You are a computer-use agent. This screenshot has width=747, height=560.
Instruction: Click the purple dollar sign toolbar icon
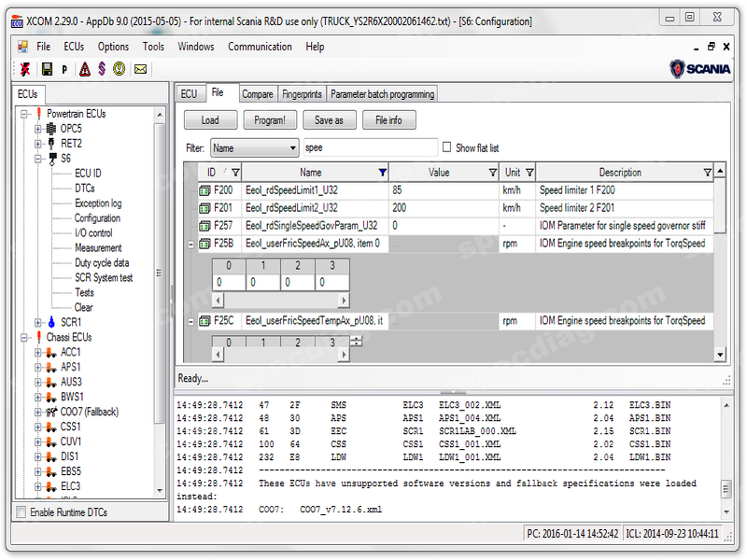[x=101, y=69]
